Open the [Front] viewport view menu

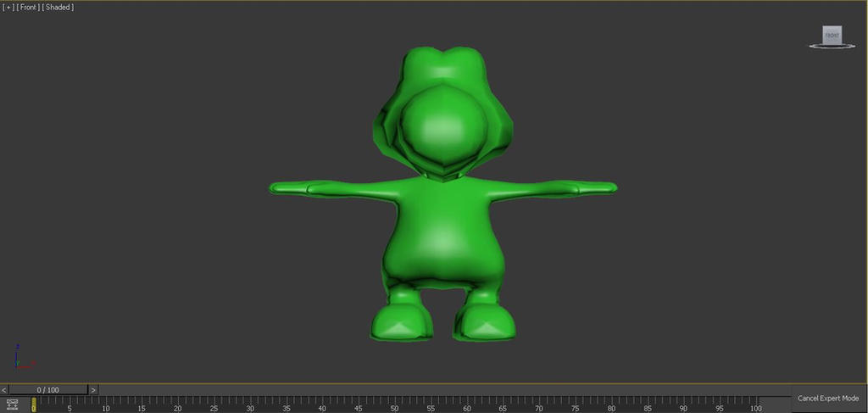(28, 7)
